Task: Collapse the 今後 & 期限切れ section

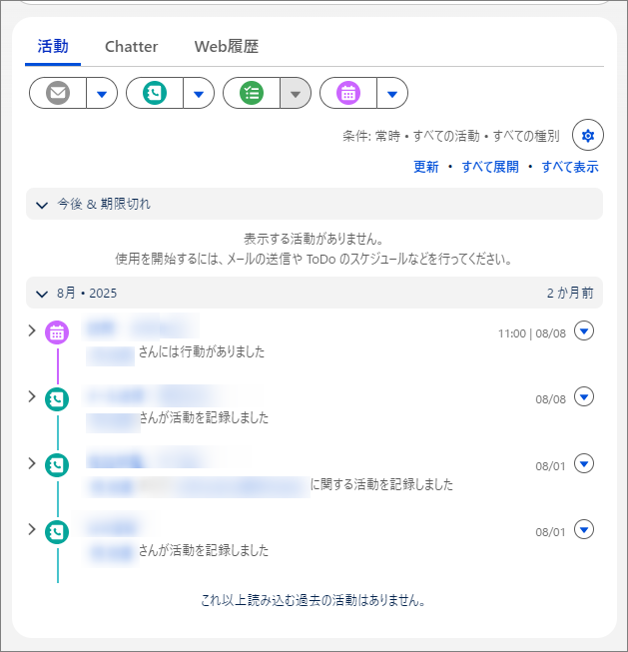Action: pyautogui.click(x=42, y=204)
